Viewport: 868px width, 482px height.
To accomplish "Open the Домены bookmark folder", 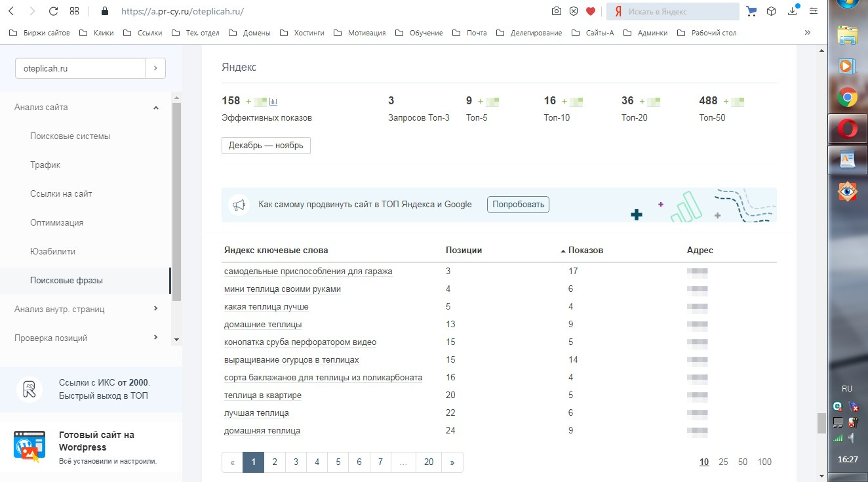I will click(248, 33).
